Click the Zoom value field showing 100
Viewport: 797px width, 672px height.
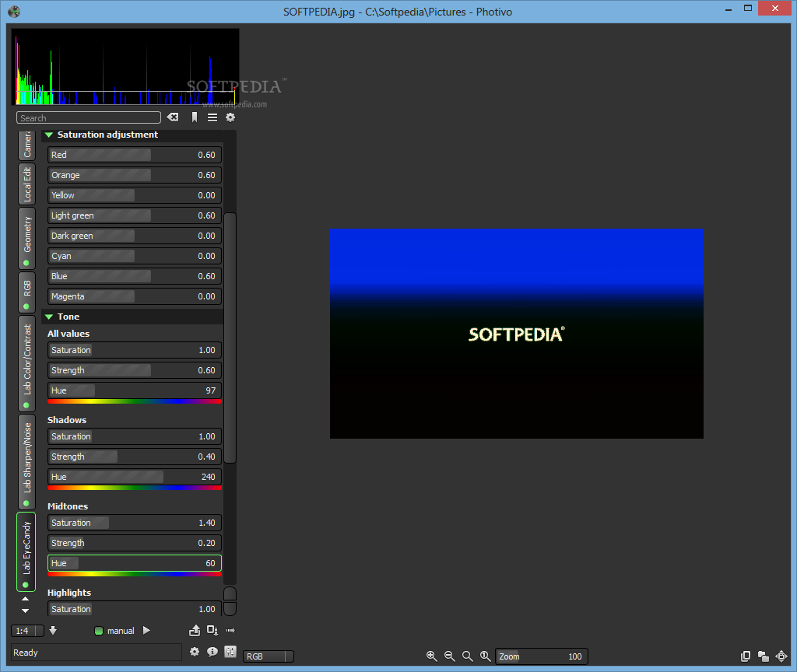[542, 656]
